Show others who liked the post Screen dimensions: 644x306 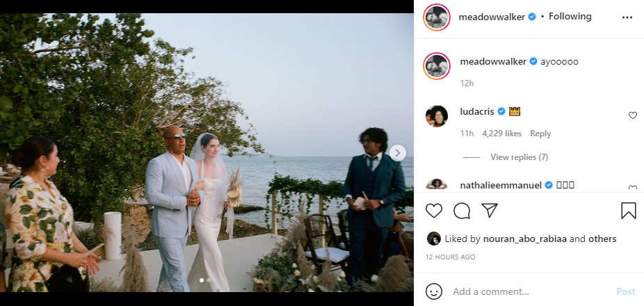click(602, 239)
